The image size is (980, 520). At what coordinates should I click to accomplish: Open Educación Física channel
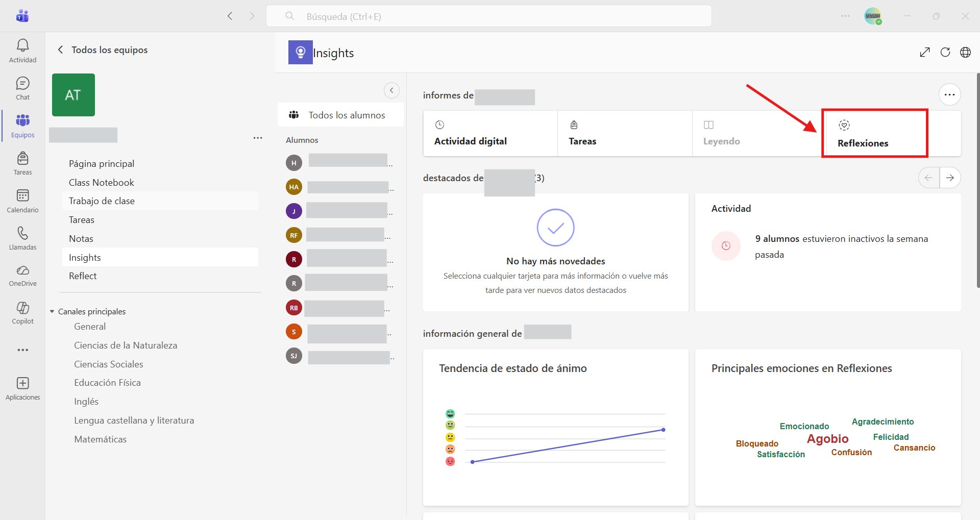(107, 382)
